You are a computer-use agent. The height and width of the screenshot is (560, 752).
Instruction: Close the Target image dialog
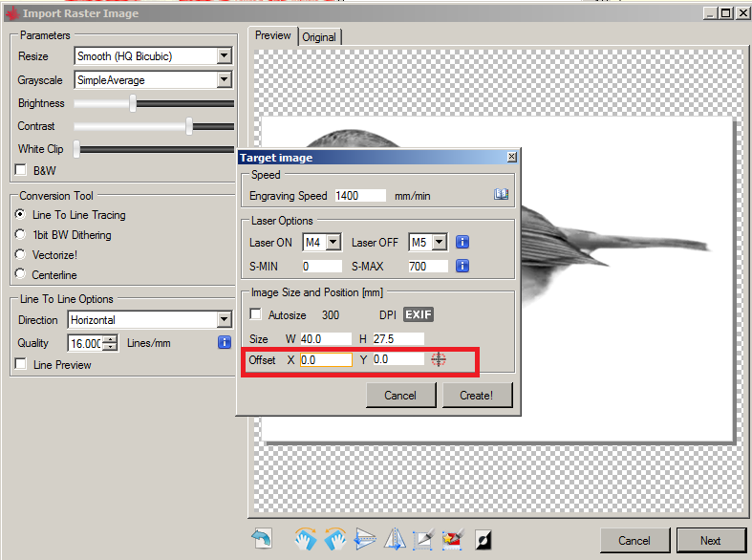point(512,157)
